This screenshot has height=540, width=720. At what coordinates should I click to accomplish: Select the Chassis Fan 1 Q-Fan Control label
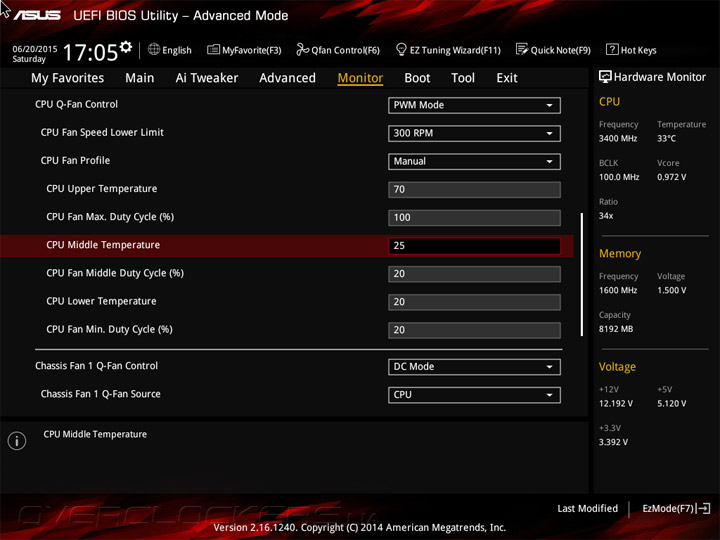(x=96, y=366)
